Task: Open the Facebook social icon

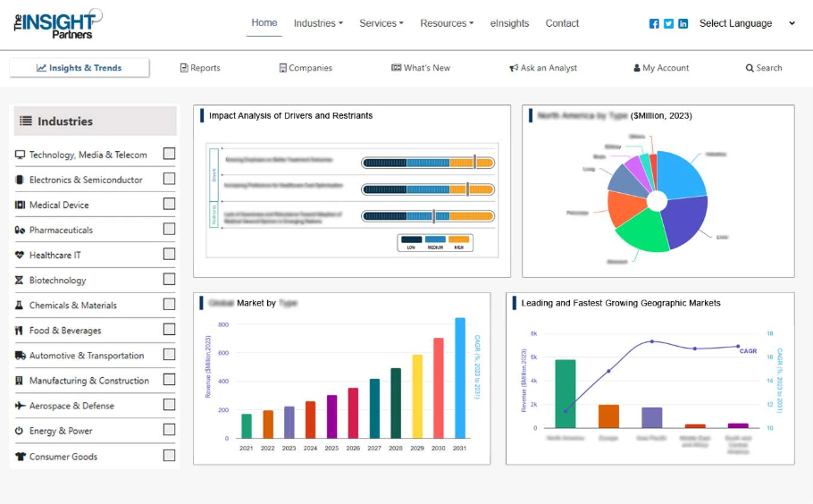Action: pyautogui.click(x=654, y=24)
